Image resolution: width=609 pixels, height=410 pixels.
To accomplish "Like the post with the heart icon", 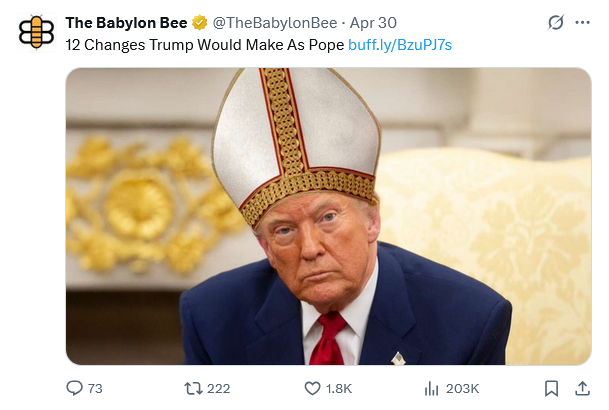I will (312, 388).
